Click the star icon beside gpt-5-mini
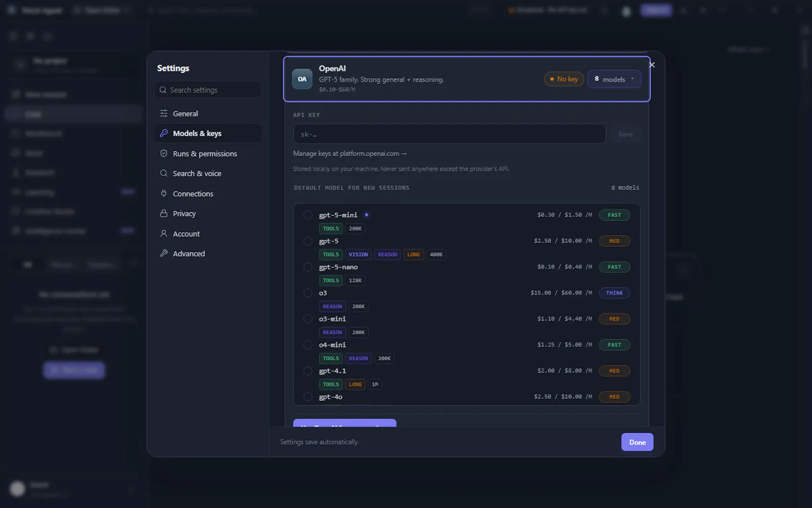This screenshot has height=508, width=812. tap(366, 214)
